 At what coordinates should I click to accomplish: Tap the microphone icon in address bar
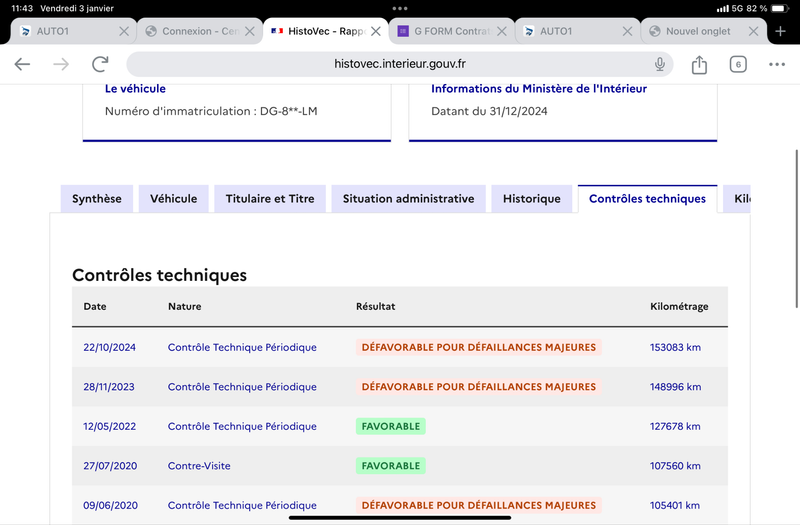pyautogui.click(x=660, y=64)
